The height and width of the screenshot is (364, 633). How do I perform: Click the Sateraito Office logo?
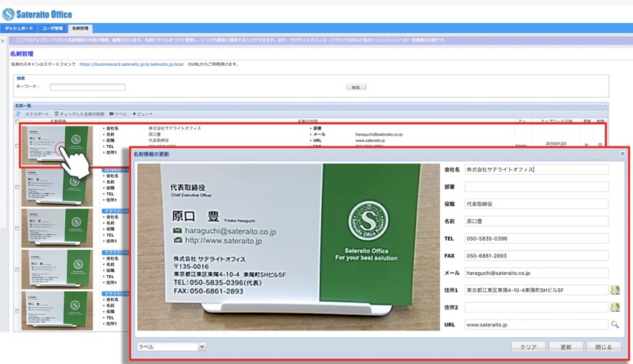(37, 15)
